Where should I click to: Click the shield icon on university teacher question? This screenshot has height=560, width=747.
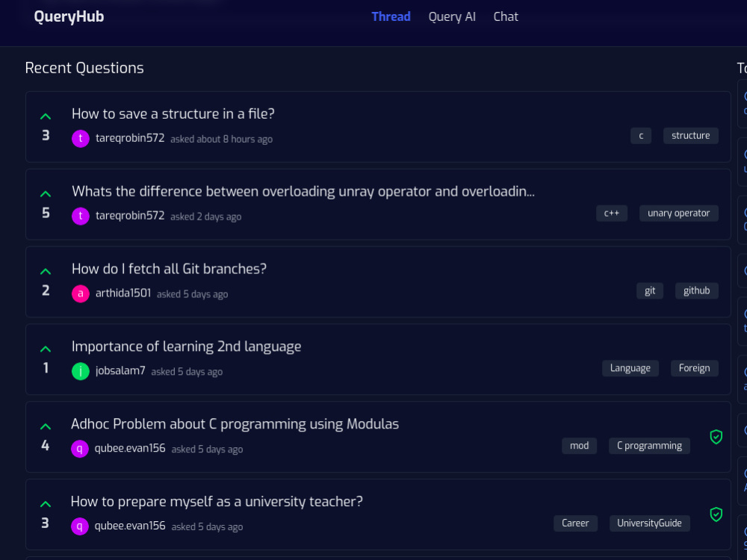pyautogui.click(x=716, y=514)
